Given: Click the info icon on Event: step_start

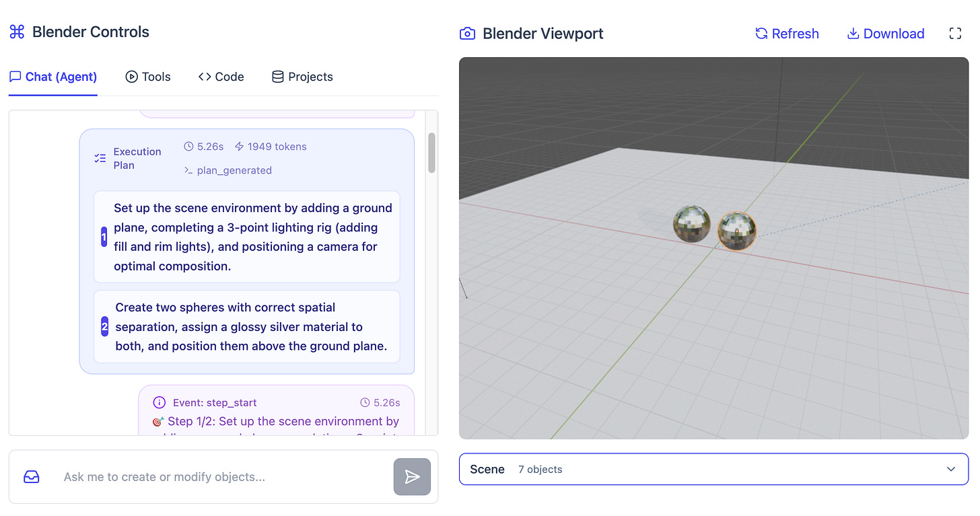Looking at the screenshot, I should 160,402.
